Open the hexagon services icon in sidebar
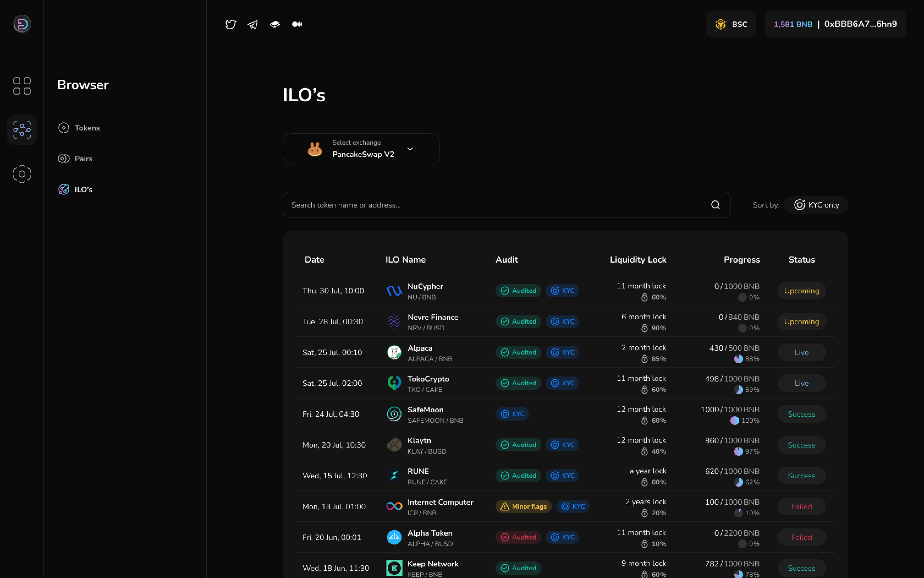The height and width of the screenshot is (578, 924). point(22,174)
